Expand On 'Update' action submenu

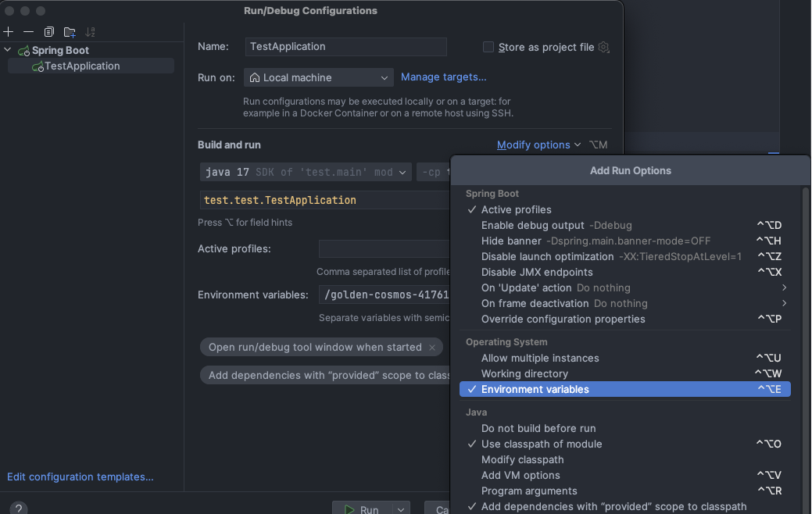click(625, 287)
